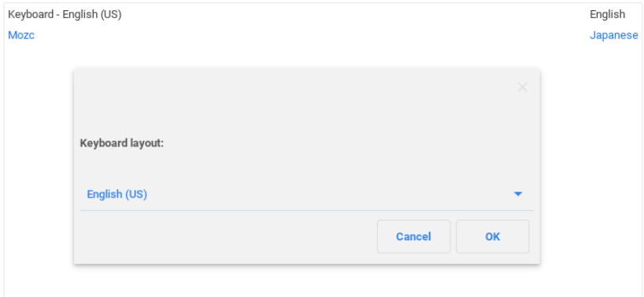This screenshot has height=297, width=644.
Task: Click the Cancel button
Action: [x=413, y=236]
